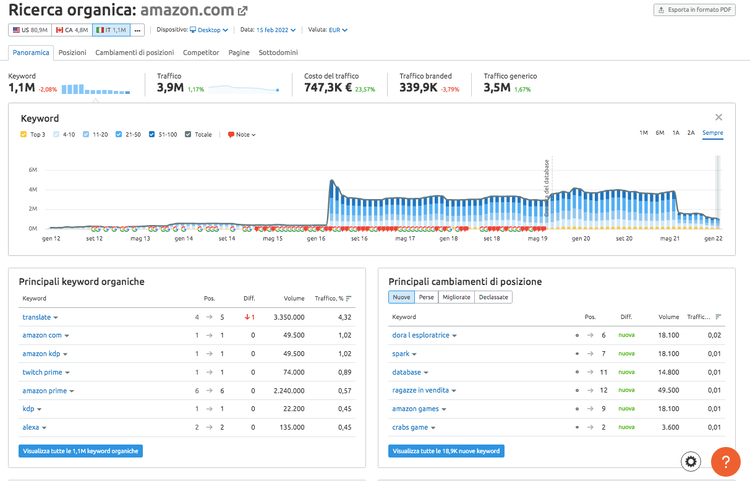Set chart range to 1M
Viewport: 750px width, 481px height.
pos(644,133)
